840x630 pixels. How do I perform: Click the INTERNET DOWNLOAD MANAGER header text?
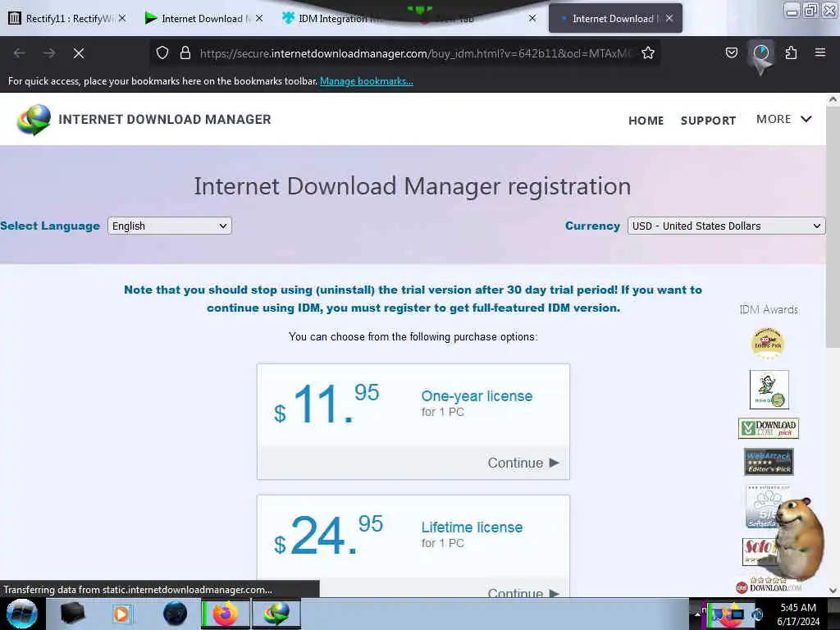pos(164,120)
